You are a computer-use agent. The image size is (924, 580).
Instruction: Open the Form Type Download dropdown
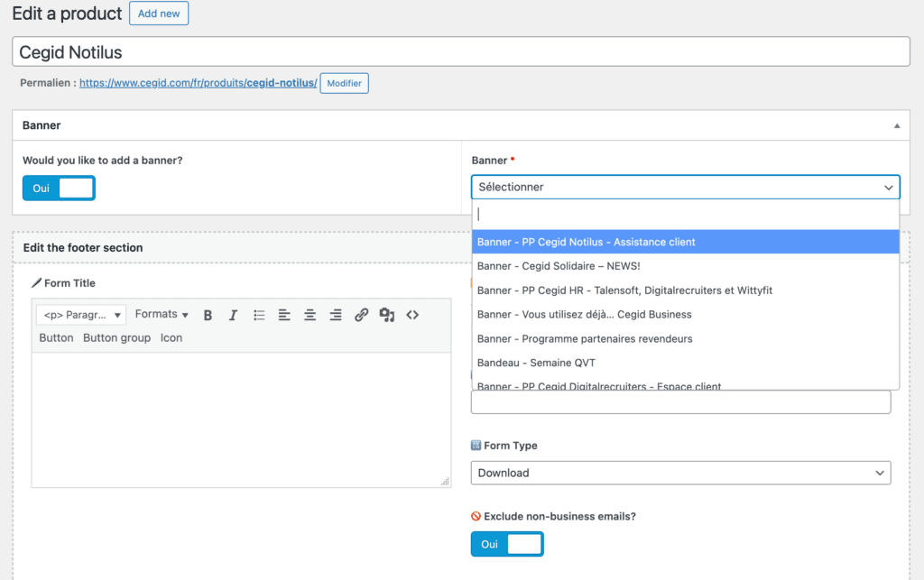[680, 473]
